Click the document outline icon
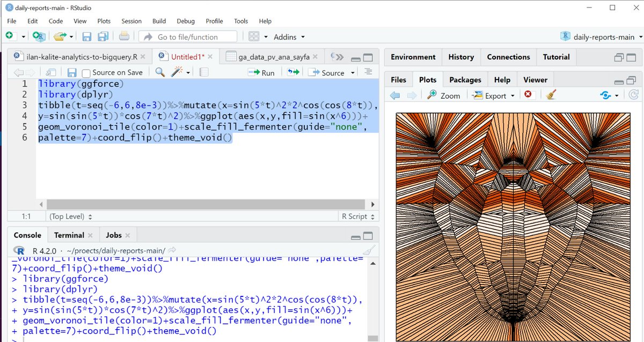Image resolution: width=644 pixels, height=342 pixels. [x=368, y=72]
